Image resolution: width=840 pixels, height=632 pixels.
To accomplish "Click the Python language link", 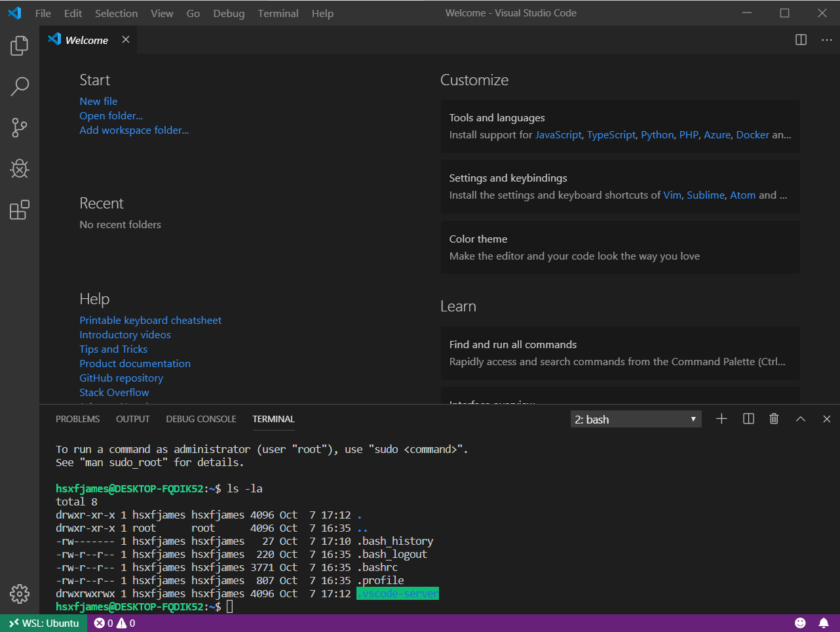I will [657, 134].
